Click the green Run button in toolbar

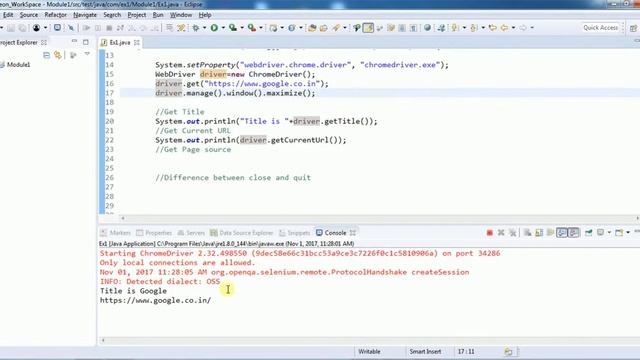pyautogui.click(x=214, y=28)
